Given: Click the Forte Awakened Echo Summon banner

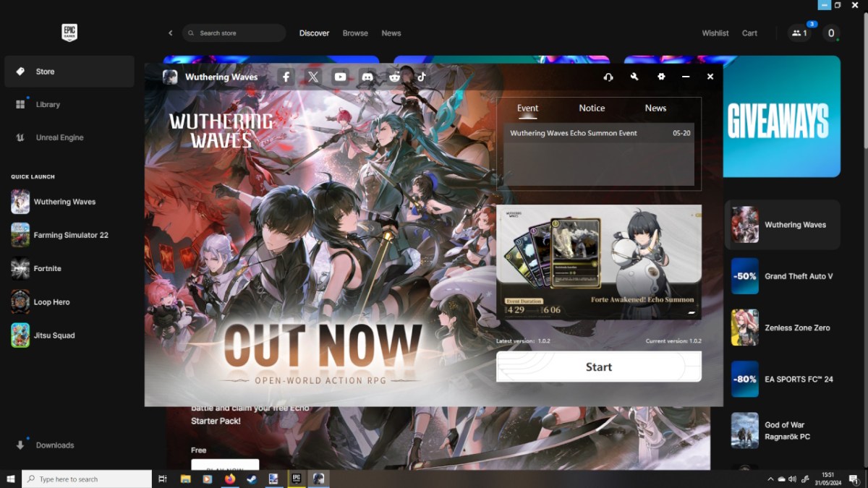Looking at the screenshot, I should (599, 262).
